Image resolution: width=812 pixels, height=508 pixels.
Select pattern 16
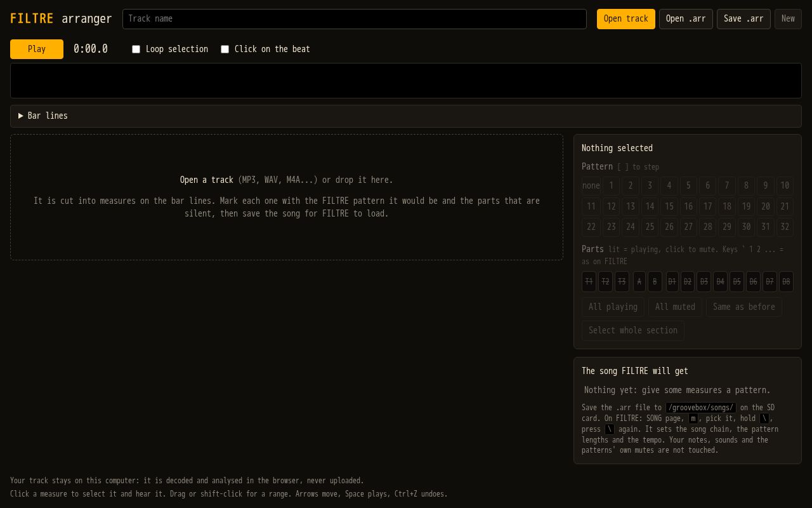(x=688, y=206)
